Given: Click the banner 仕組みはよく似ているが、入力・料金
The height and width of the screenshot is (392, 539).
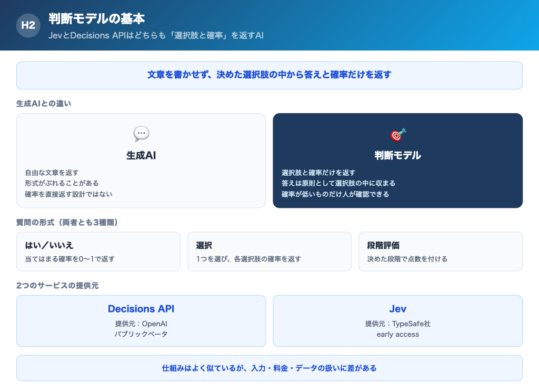Looking at the screenshot, I should tap(269, 368).
